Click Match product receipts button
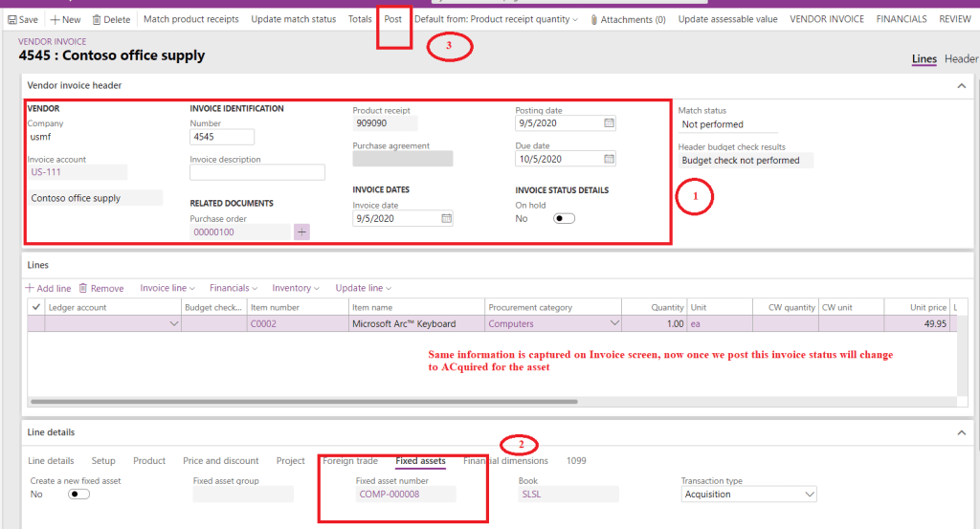The image size is (980, 529). tap(191, 19)
